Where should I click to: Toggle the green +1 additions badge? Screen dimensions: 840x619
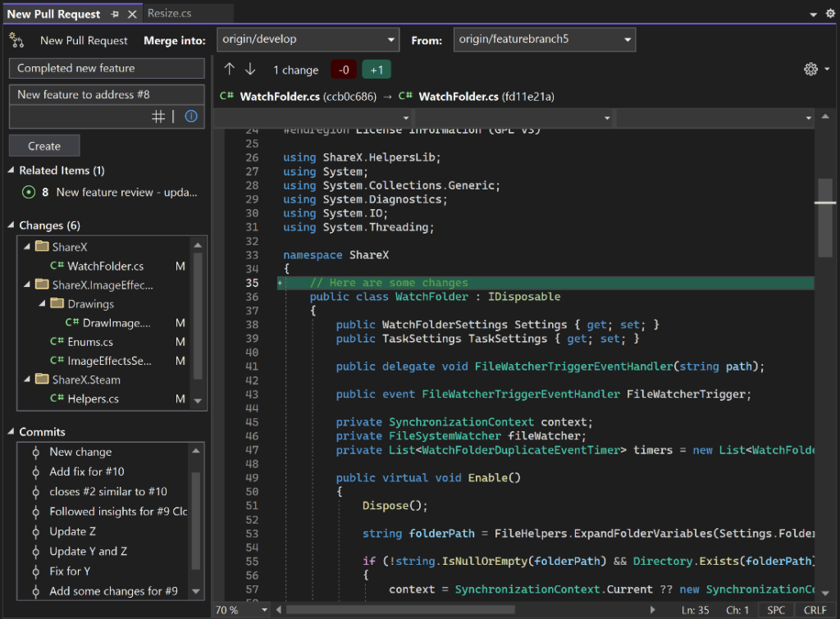[377, 70]
